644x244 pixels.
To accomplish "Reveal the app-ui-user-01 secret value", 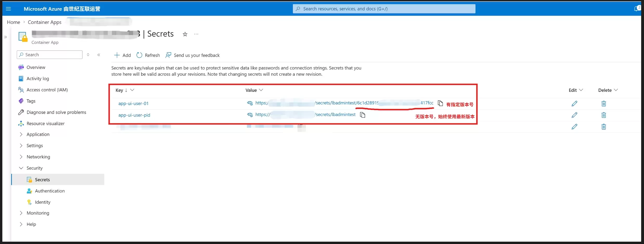I will 250,103.
